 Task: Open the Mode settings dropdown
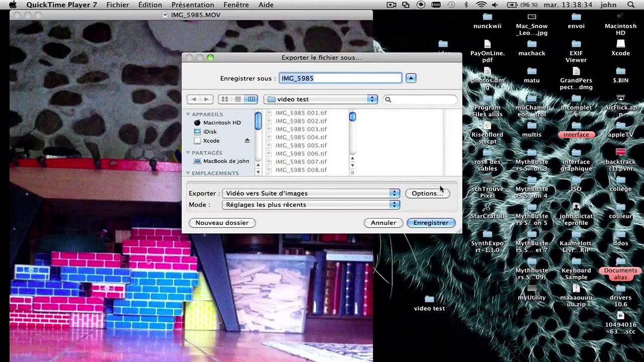(x=311, y=205)
